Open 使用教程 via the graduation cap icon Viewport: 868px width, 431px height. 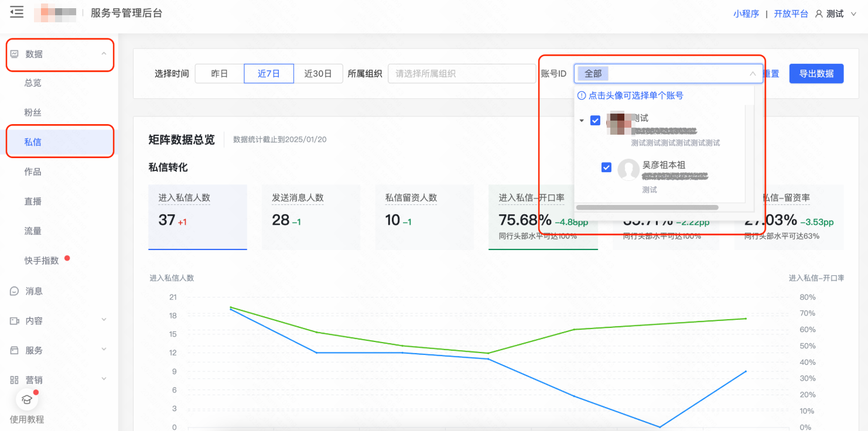click(x=26, y=399)
